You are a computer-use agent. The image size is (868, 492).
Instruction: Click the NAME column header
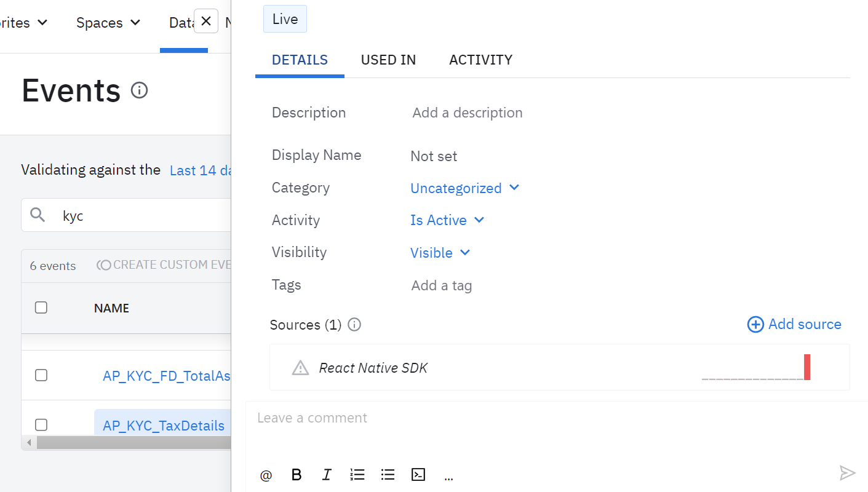[111, 308]
